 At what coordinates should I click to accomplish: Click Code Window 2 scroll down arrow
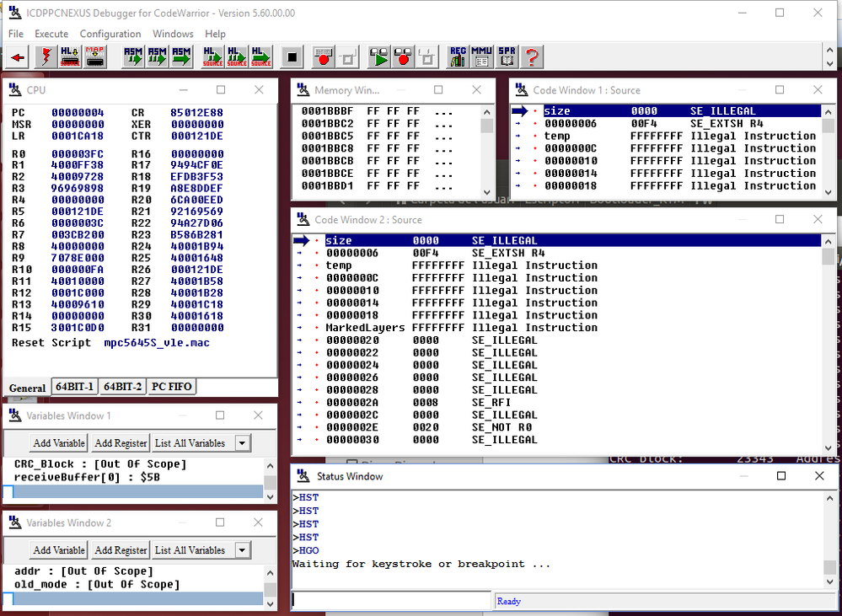(829, 447)
